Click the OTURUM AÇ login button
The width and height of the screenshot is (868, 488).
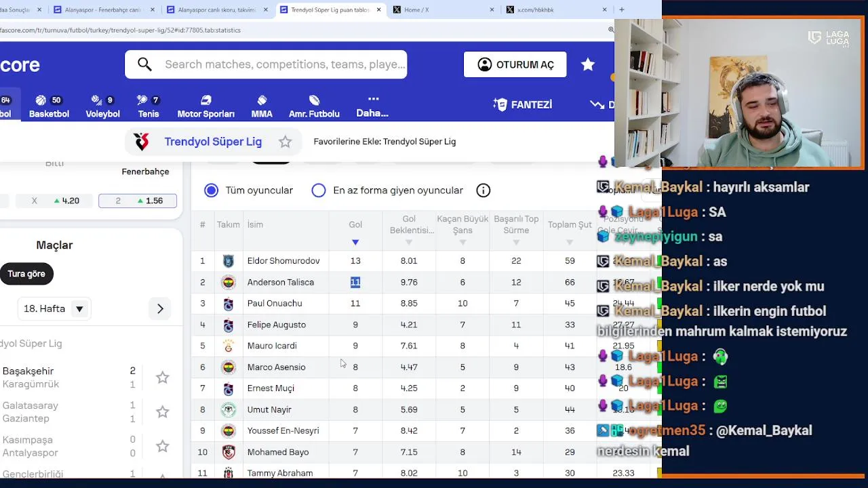pyautogui.click(x=515, y=64)
